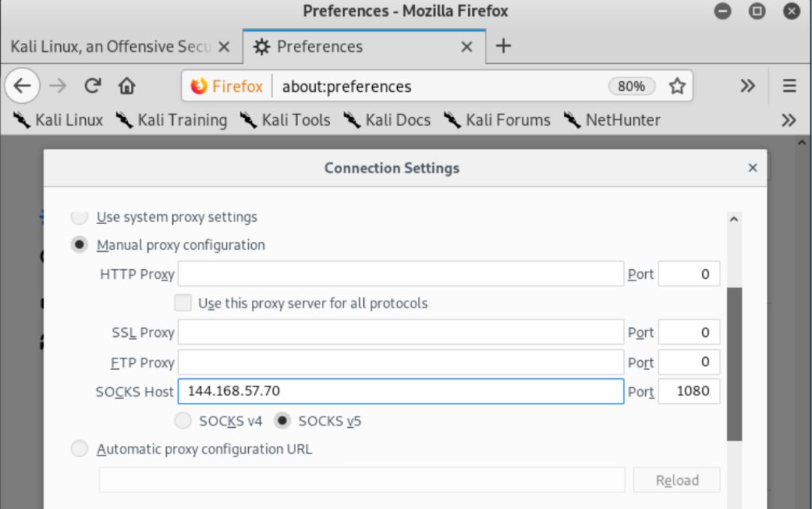Close the Connection Settings dialog
The width and height of the screenshot is (812, 509).
point(753,168)
